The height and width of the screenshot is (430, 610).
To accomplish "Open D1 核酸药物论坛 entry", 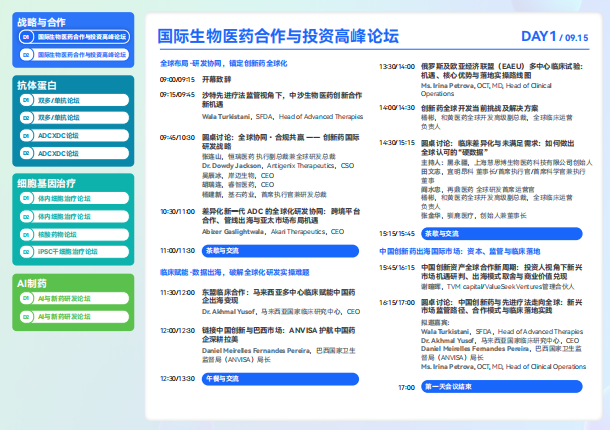I will (74, 234).
